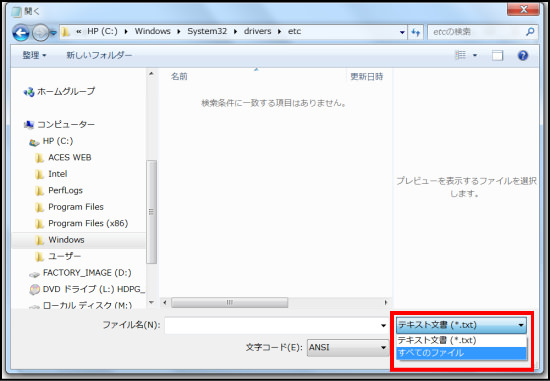550x381 pixels.
Task: Choose テキスト文書 (*.txt) from the dropdown list
Action: click(462, 340)
